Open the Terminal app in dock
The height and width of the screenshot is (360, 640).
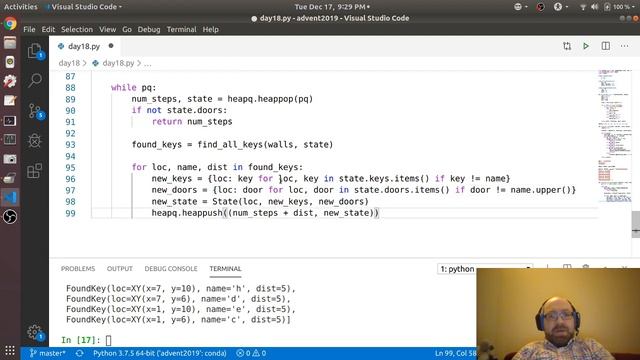[10, 121]
